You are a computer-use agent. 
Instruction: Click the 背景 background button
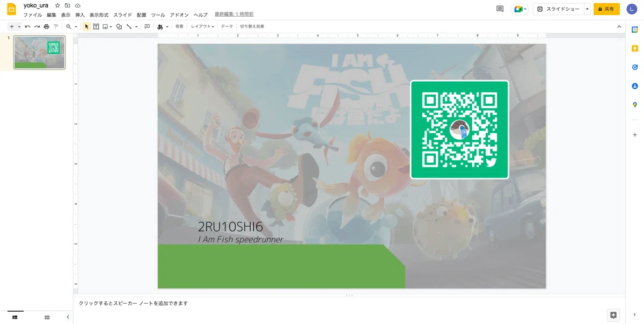[x=179, y=26]
